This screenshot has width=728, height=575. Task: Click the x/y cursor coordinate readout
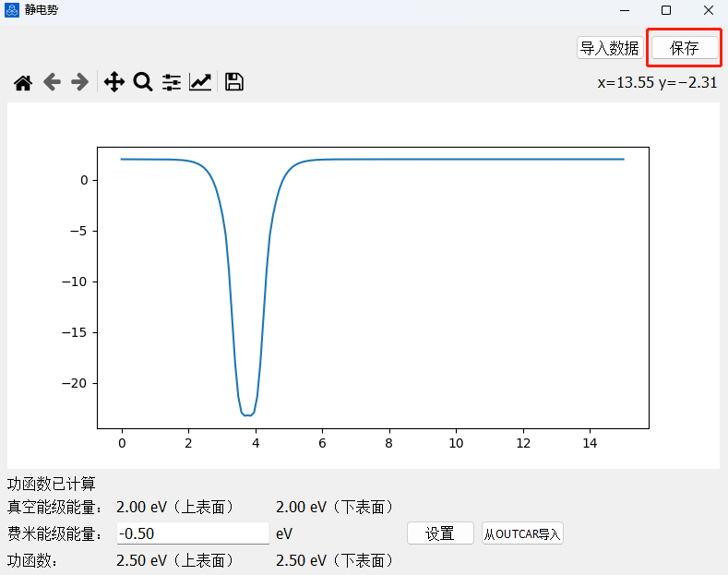[657, 82]
